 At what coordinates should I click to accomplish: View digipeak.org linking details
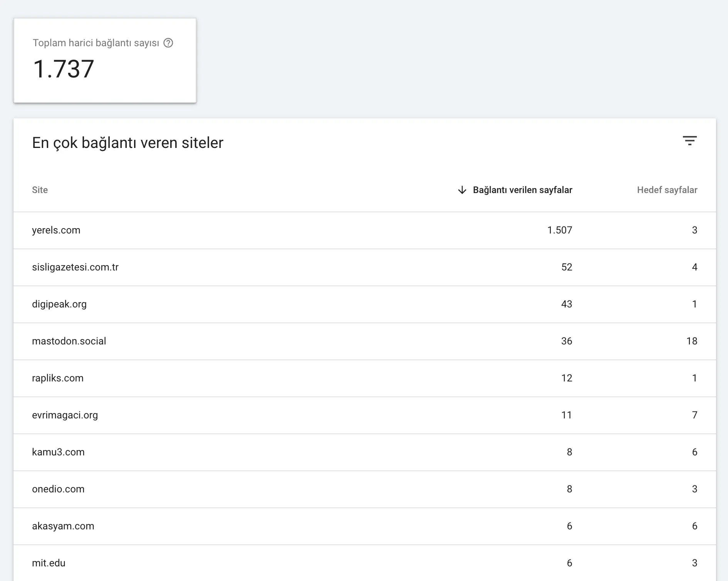(x=60, y=304)
